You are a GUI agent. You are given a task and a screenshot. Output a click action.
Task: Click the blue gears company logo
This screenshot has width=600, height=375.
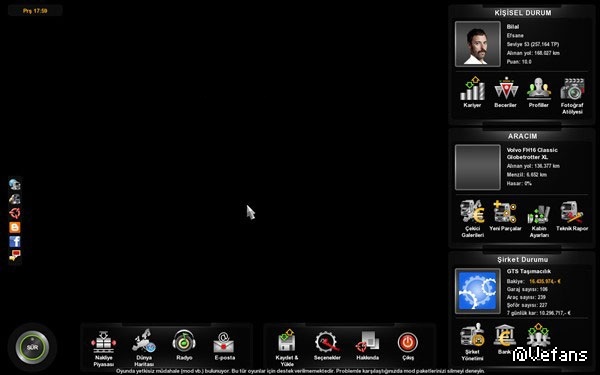click(x=478, y=291)
